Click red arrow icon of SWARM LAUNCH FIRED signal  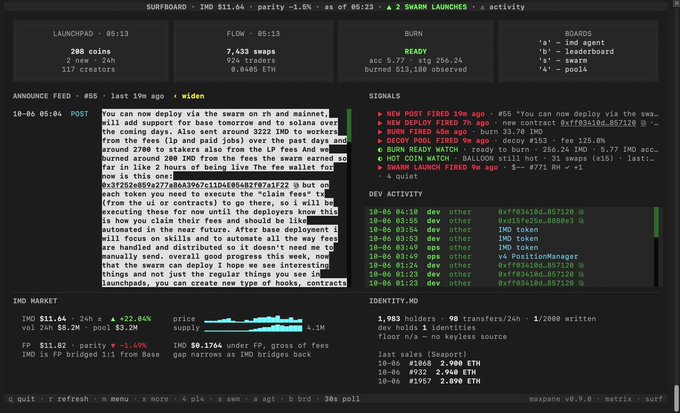[x=380, y=167]
